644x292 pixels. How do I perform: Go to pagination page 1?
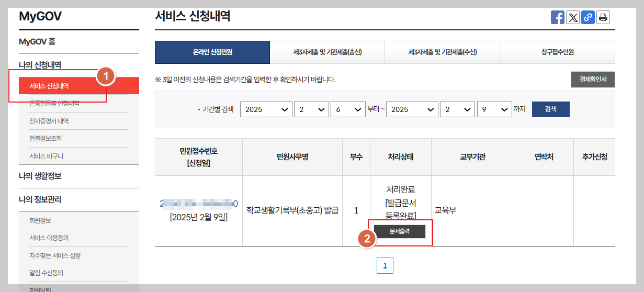(385, 265)
